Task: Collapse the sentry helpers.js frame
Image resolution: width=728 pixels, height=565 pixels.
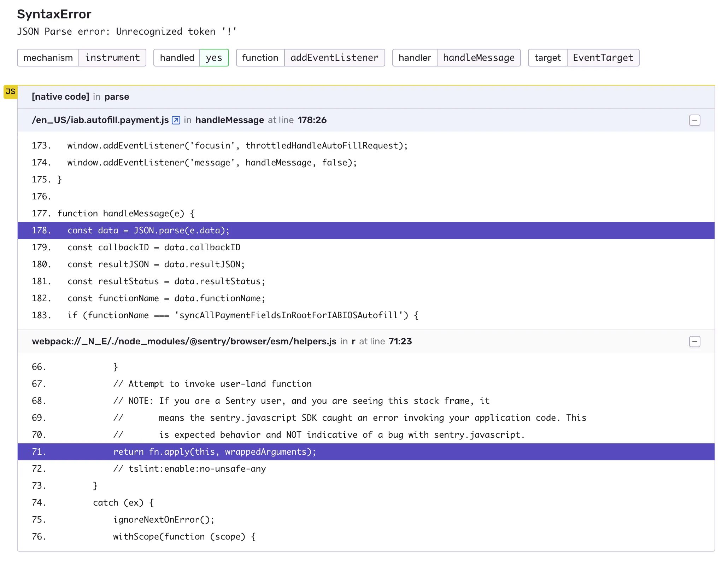Action: 694,342
